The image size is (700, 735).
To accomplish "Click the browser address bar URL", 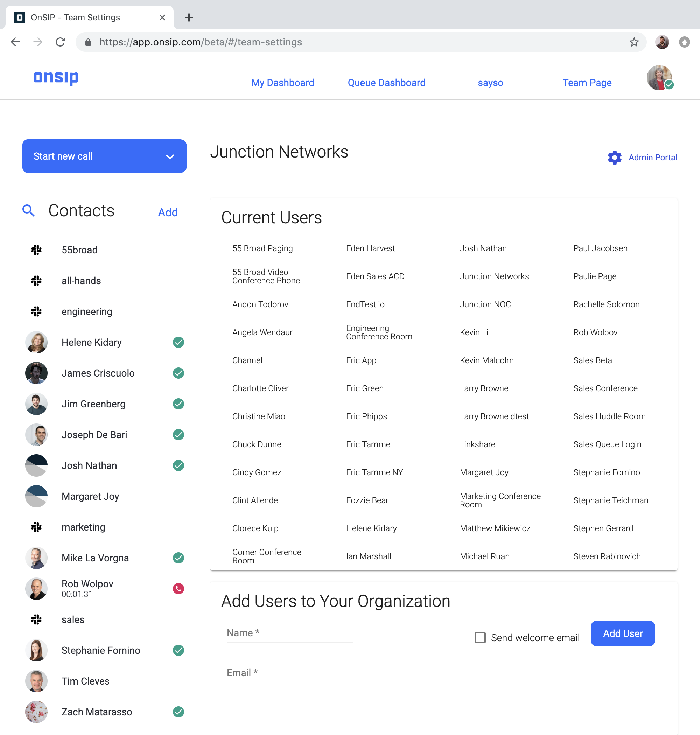I will click(201, 42).
